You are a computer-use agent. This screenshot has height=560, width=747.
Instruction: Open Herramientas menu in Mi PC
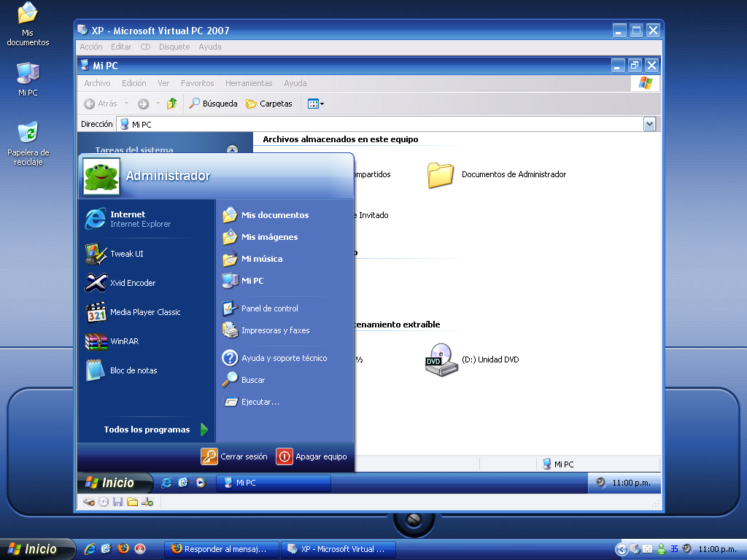point(249,83)
